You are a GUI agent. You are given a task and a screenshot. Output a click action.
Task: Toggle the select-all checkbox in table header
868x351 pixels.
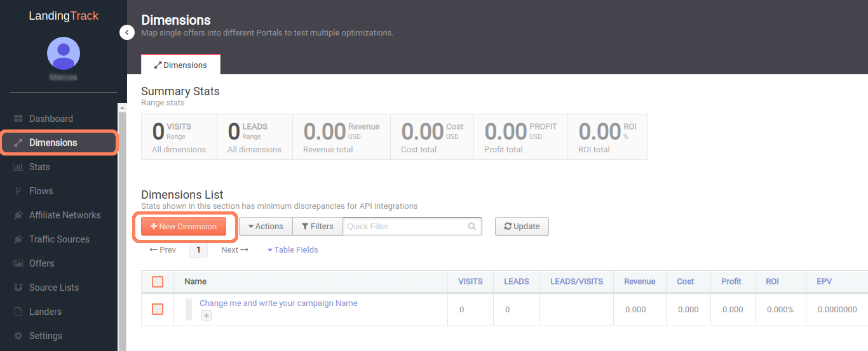(x=158, y=282)
